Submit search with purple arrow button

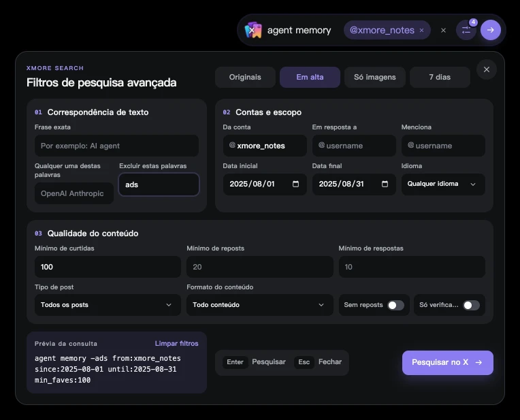click(x=491, y=30)
